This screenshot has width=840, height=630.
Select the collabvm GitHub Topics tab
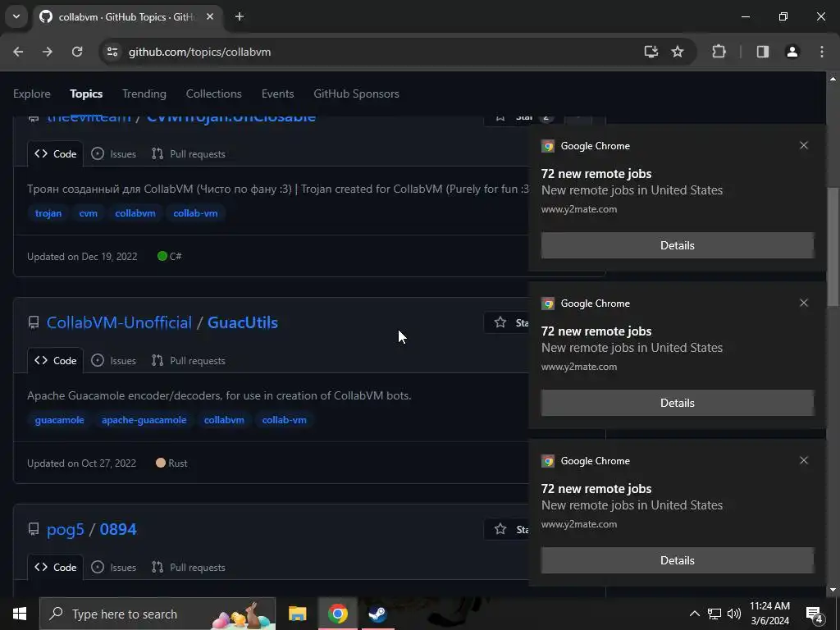pyautogui.click(x=127, y=16)
